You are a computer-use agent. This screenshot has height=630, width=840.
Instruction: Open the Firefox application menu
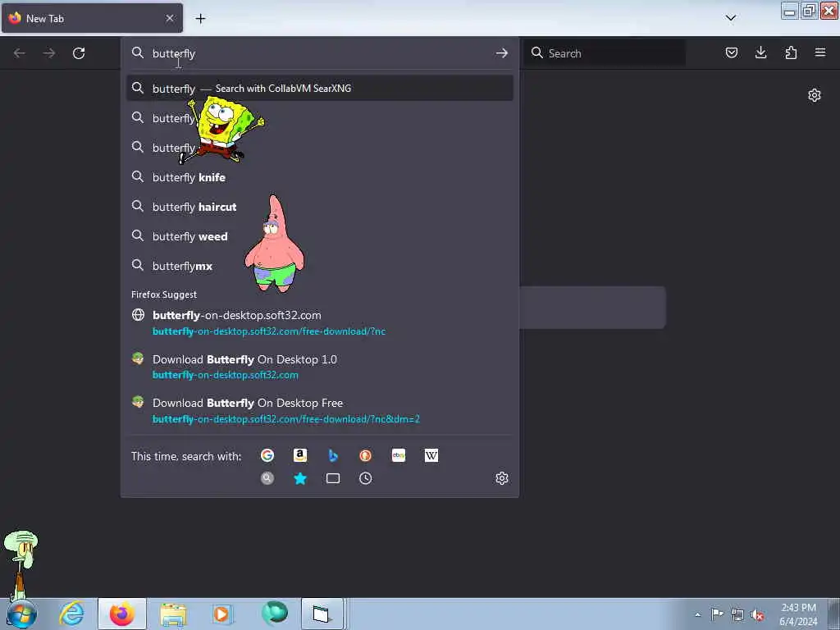820,52
